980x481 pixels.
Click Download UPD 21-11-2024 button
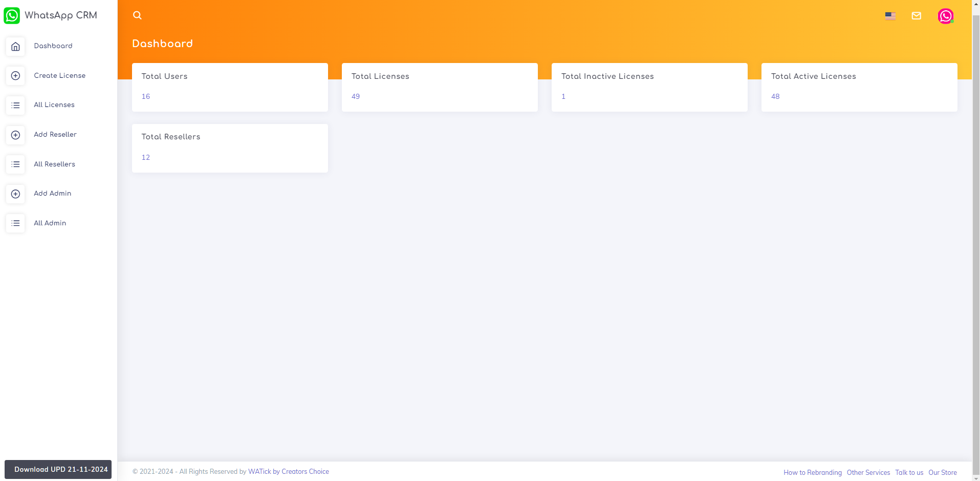click(x=58, y=469)
